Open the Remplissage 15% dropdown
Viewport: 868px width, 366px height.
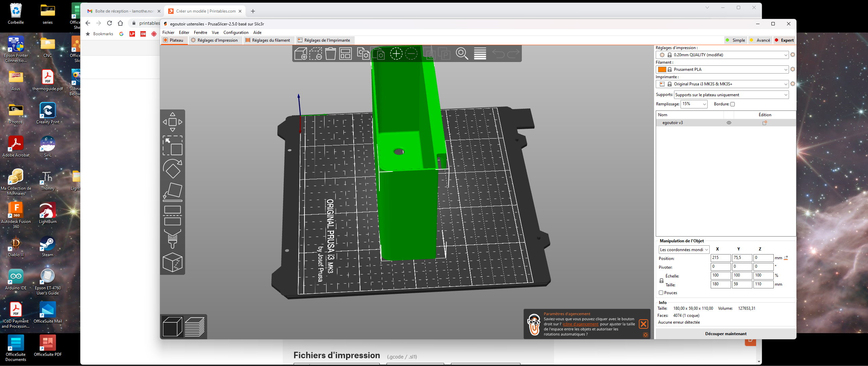point(694,104)
